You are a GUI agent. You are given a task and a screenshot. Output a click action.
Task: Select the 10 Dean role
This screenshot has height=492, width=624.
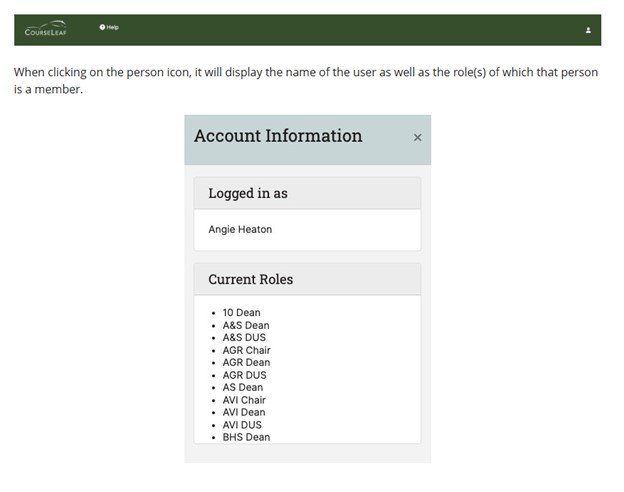[x=241, y=313]
